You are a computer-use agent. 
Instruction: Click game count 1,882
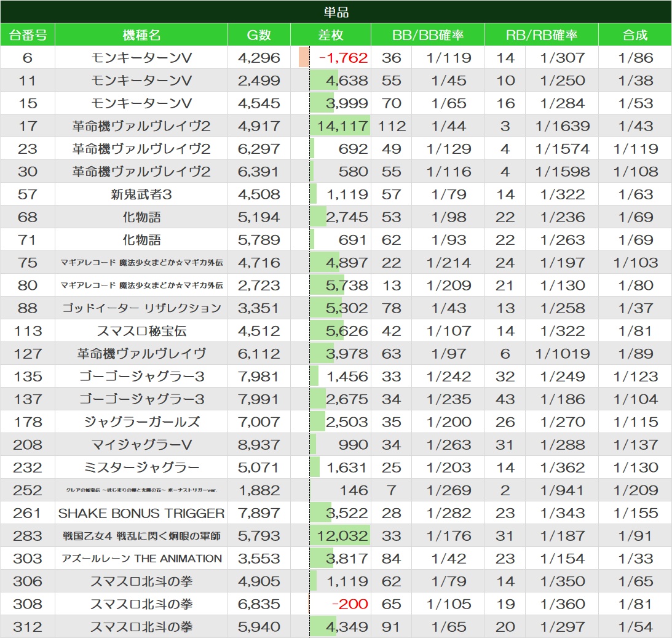pos(259,490)
